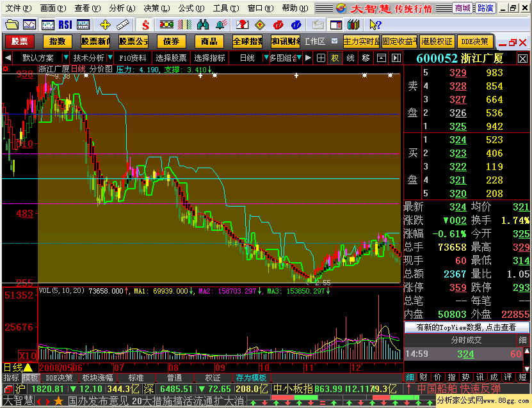Click the skip-to-end icon in chart bar
Viewport: 532px width, 408px height.
click(396, 58)
